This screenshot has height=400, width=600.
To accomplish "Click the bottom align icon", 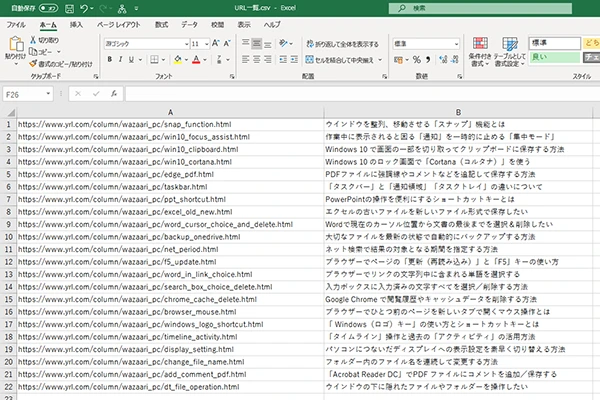I will coord(268,43).
